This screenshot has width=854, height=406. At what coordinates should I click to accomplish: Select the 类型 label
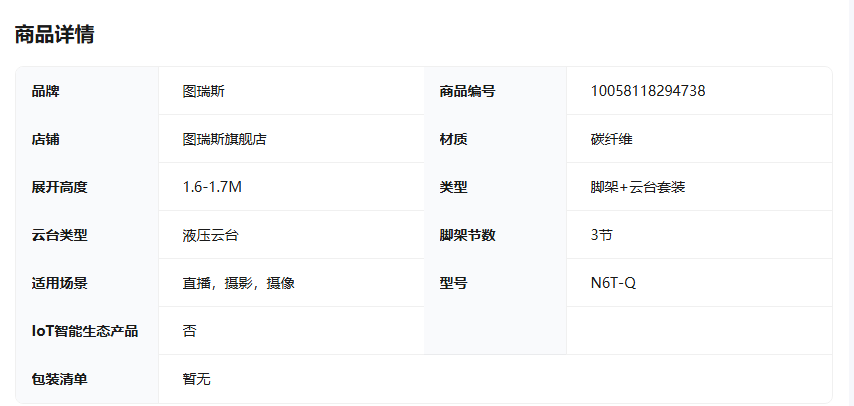pyautogui.click(x=453, y=187)
